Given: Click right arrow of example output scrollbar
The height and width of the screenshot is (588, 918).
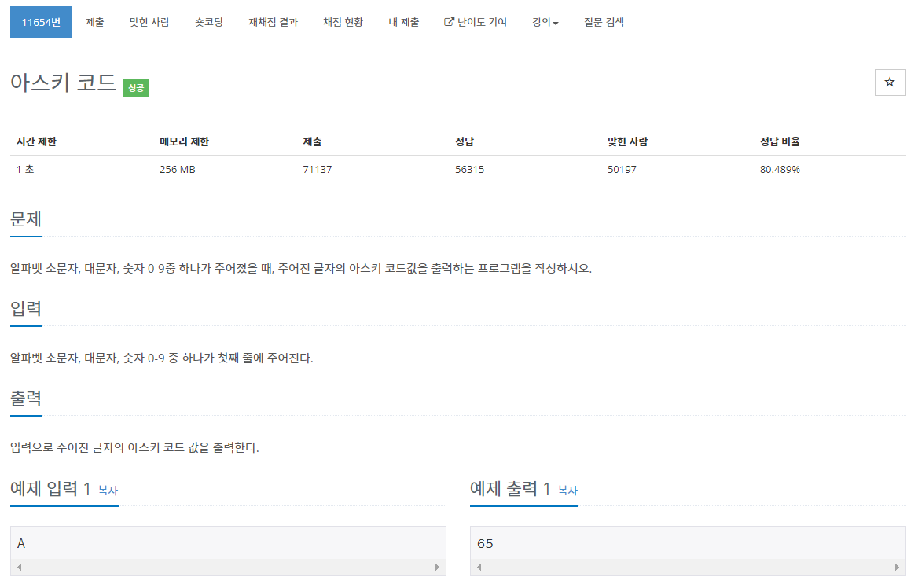Looking at the screenshot, I should 896,567.
